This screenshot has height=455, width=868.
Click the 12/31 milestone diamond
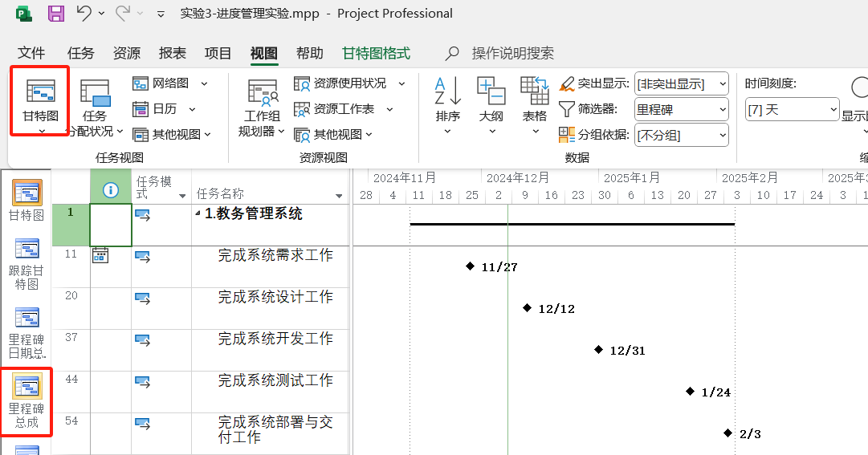pos(598,349)
